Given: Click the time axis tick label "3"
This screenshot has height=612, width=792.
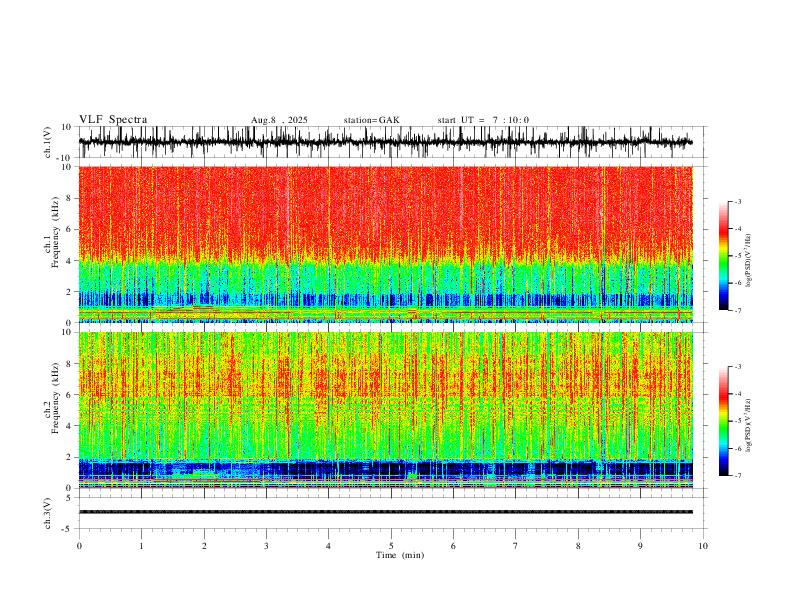Looking at the screenshot, I should 266,546.
